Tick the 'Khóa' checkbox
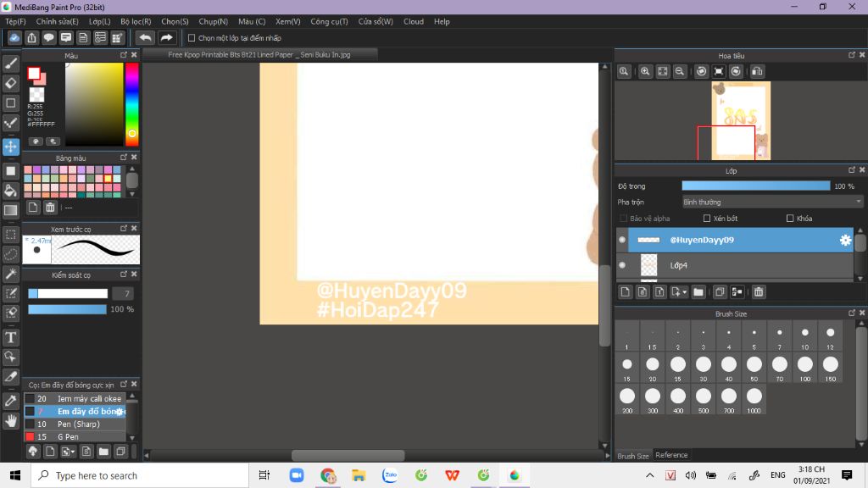The width and height of the screenshot is (868, 488). click(790, 219)
